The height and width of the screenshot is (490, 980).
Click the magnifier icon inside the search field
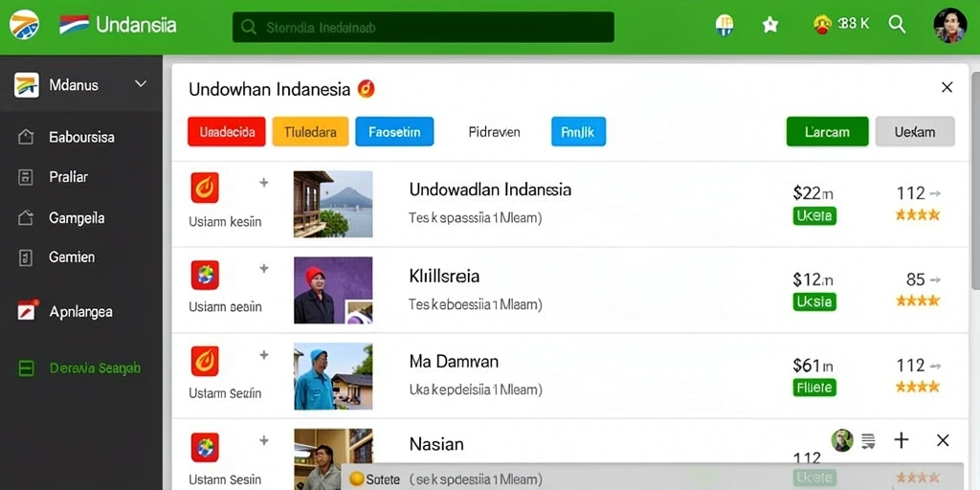coord(249,27)
